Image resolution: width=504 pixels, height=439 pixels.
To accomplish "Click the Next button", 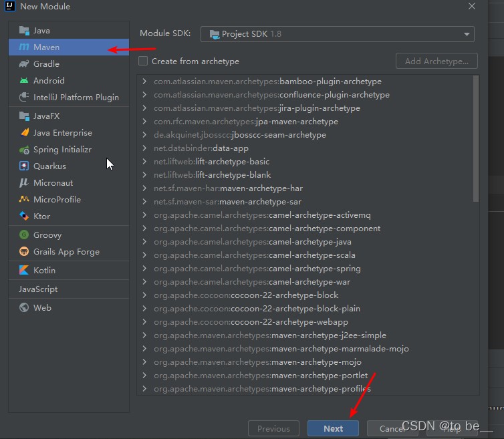I will tap(333, 428).
